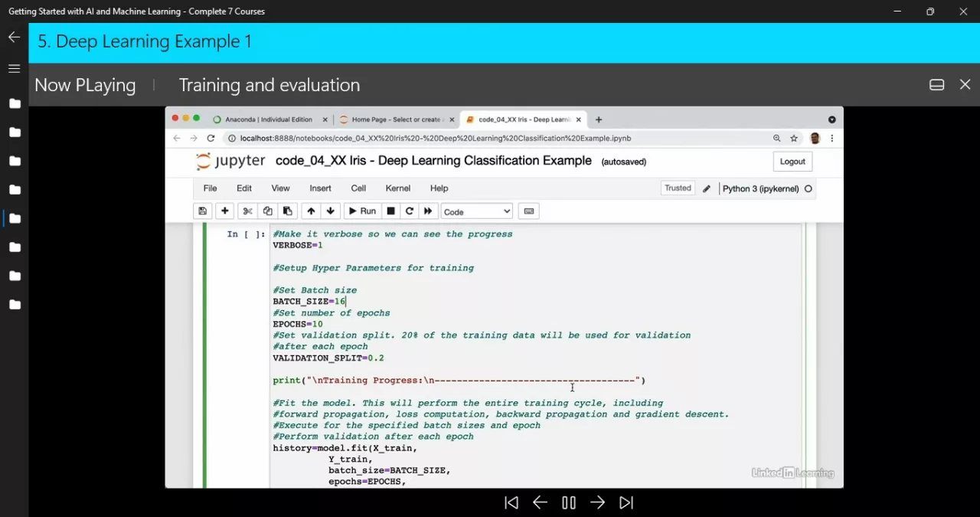
Task: Go to the previous video
Action: (540, 502)
